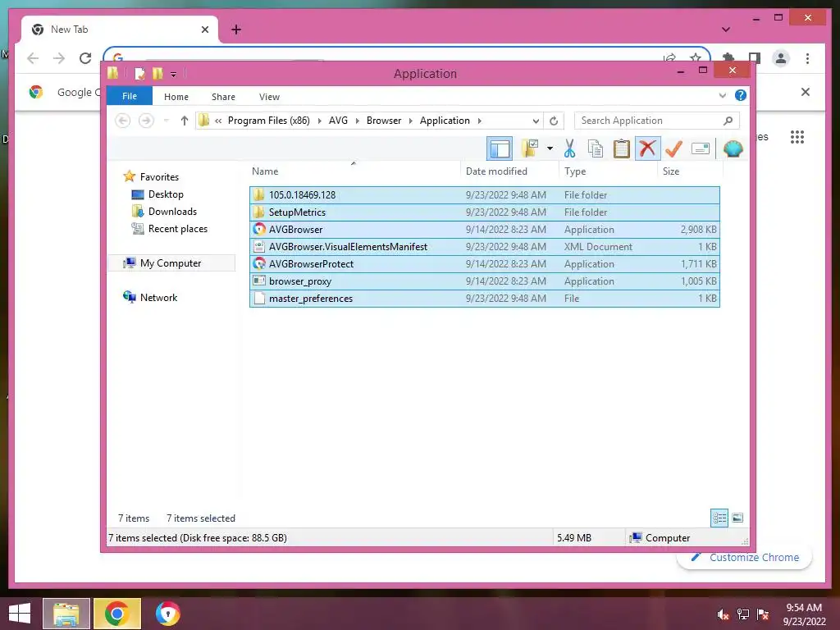Select the 105.0.18469.128 folder
This screenshot has height=630, width=840.
coord(484,195)
